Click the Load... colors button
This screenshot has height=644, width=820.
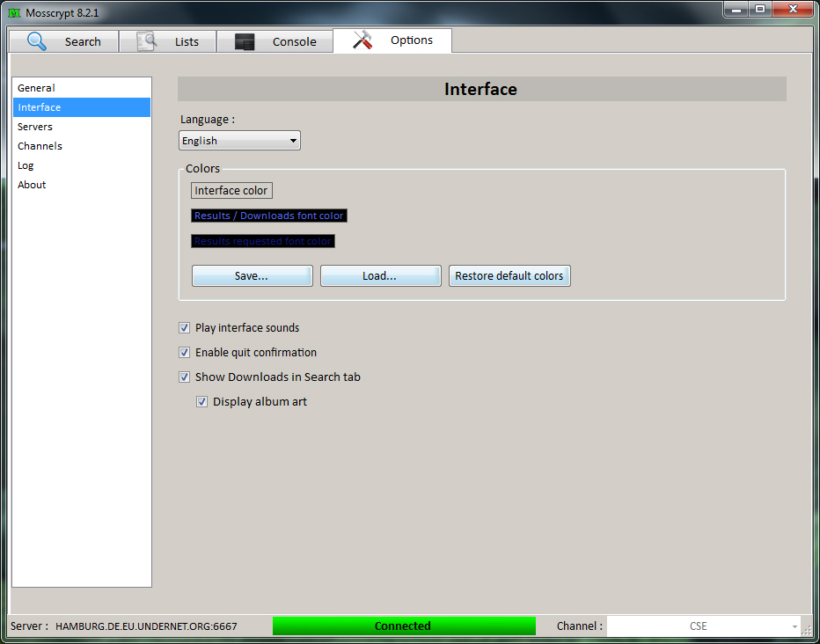tap(380, 275)
